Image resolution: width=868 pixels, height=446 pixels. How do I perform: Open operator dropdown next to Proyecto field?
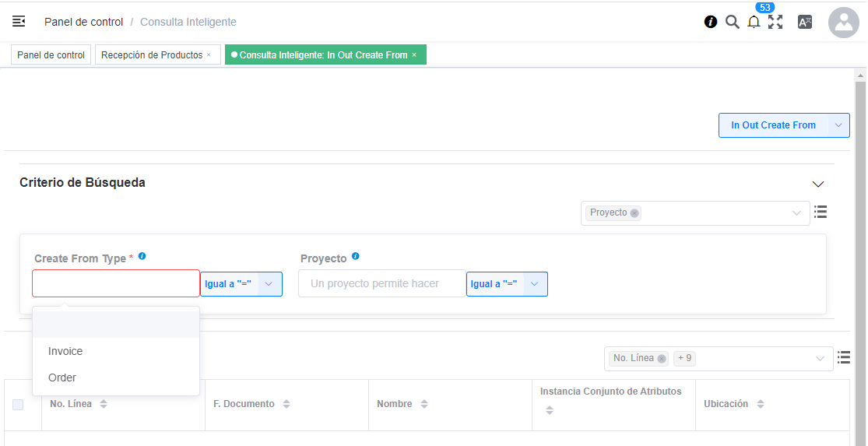pos(535,284)
